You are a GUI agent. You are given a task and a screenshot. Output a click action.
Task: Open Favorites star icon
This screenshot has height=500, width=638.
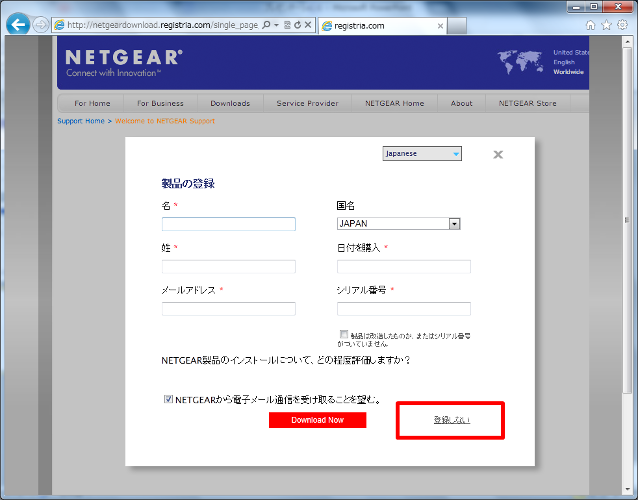tap(606, 25)
